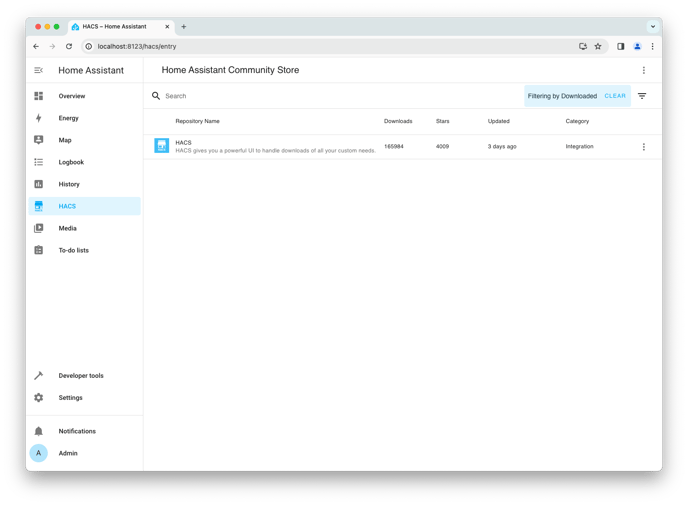The image size is (688, 505).
Task: Bookmark this page with star icon
Action: [598, 46]
